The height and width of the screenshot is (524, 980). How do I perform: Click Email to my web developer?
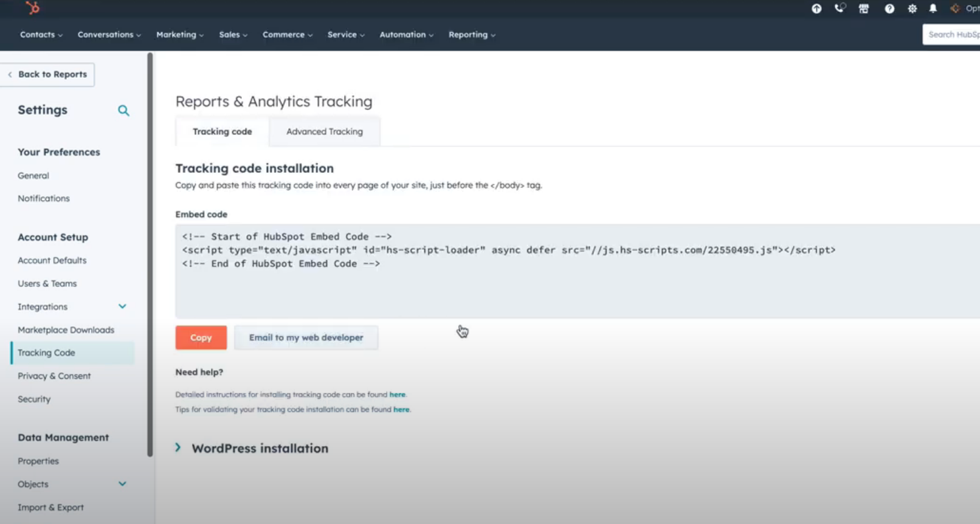306,337
